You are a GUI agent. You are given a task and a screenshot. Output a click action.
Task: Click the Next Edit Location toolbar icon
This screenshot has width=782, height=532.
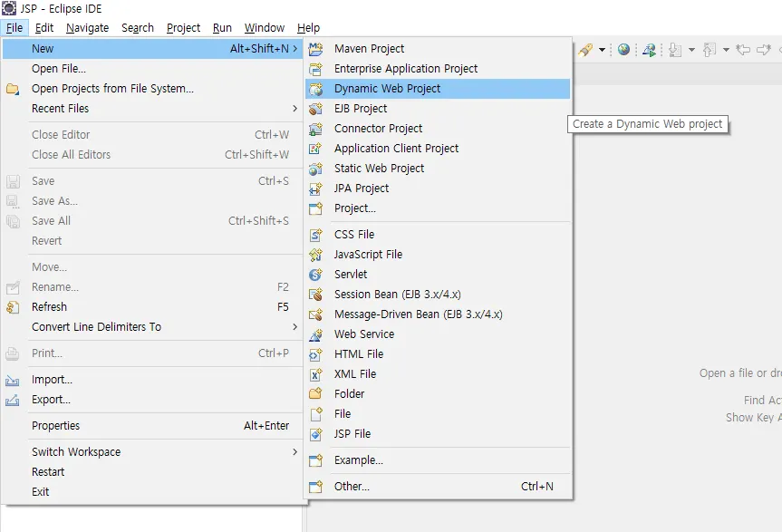[x=764, y=49]
